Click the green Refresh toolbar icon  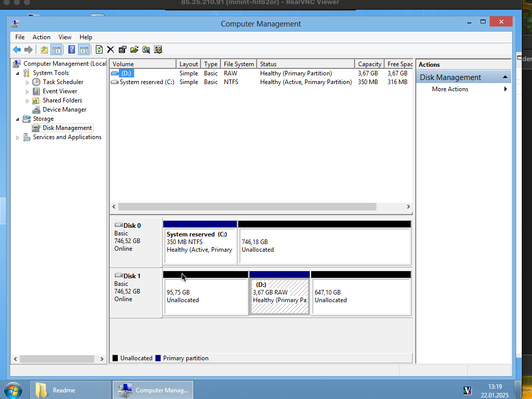(x=99, y=49)
